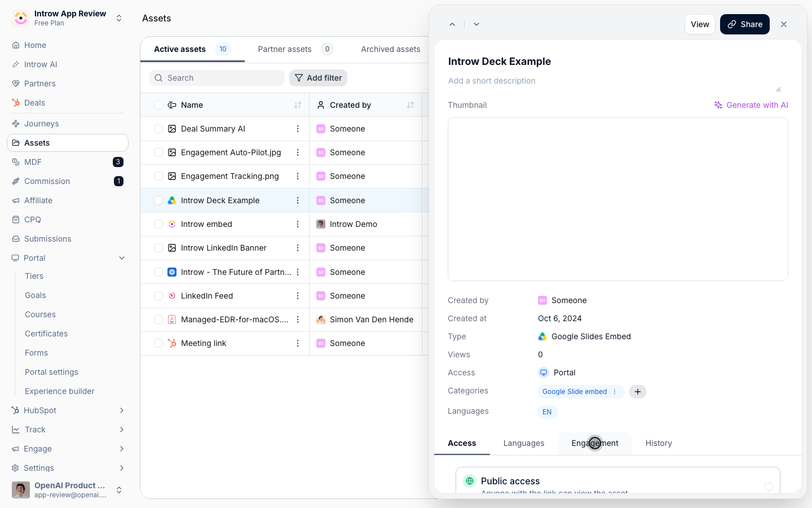Select the Engagement Auto-Pilot.jpg checkbox
The width and height of the screenshot is (812, 508).
click(x=158, y=152)
